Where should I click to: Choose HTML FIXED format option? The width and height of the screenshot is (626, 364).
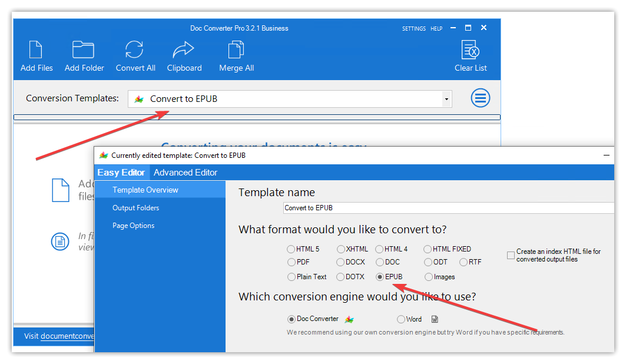pos(428,249)
